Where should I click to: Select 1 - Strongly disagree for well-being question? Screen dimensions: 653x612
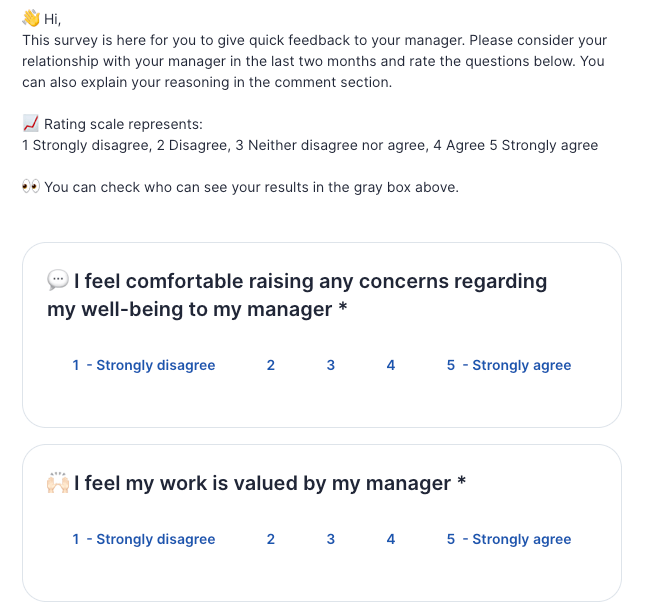tap(143, 365)
